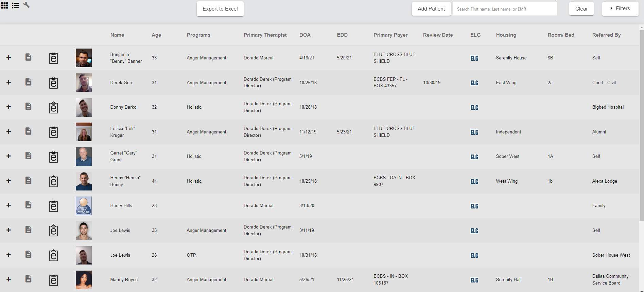
Task: Open clipboard icon for Garret Grant
Action: click(53, 157)
